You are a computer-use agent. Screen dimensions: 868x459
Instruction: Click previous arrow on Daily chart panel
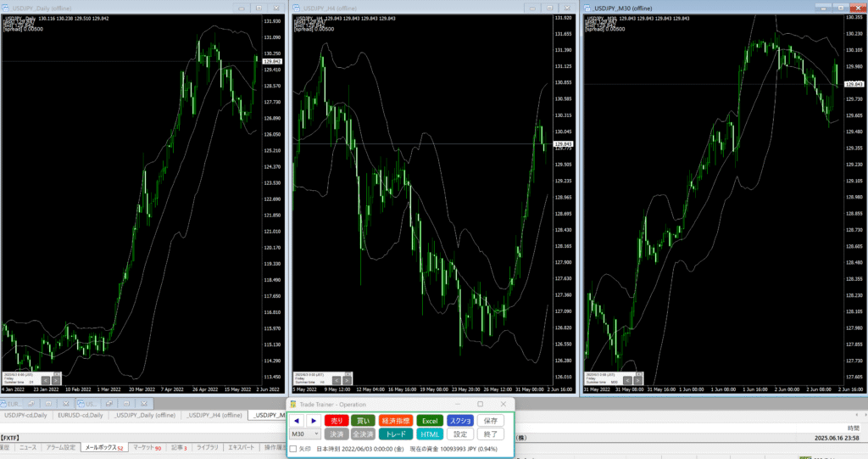(46, 381)
